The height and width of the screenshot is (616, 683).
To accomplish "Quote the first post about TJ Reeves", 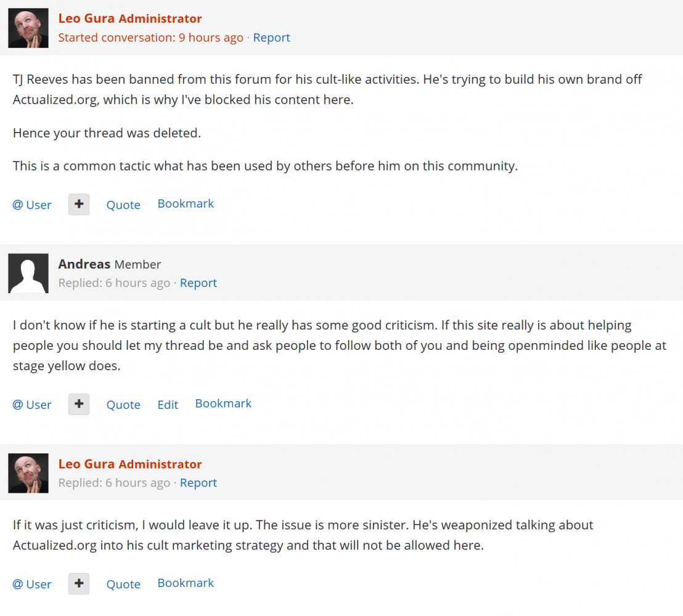I will click(x=123, y=205).
